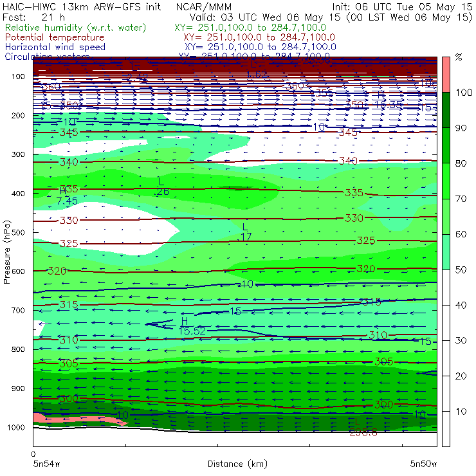
Task: Select the red XY= coordinates text
Action: (x=259, y=37)
